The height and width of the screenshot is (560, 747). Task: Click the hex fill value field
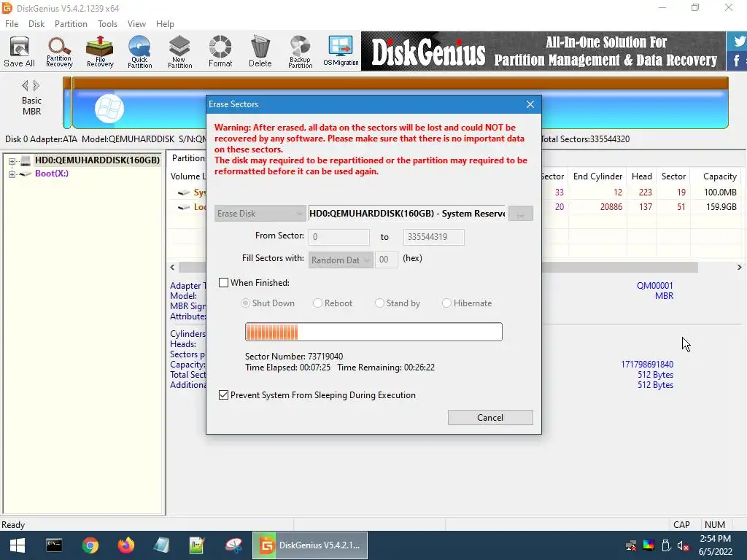click(386, 260)
